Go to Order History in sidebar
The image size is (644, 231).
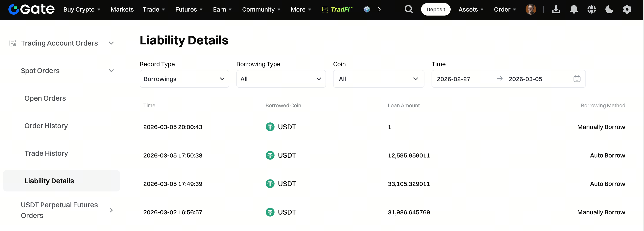pyautogui.click(x=46, y=126)
